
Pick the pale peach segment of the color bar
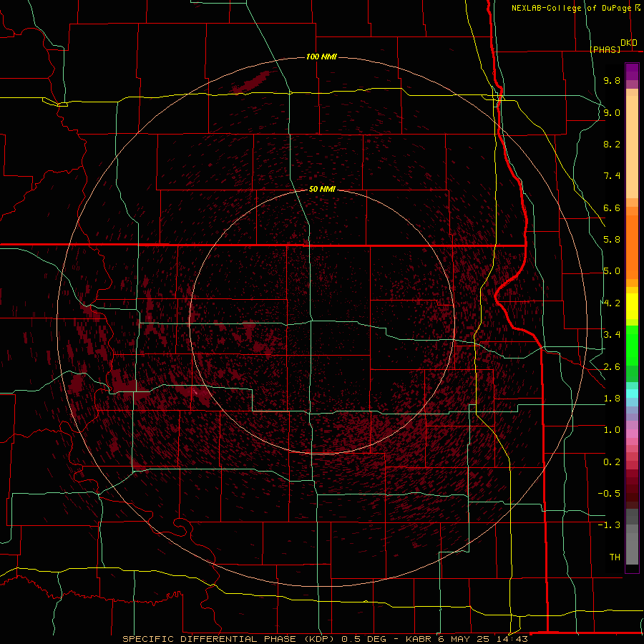632,147
